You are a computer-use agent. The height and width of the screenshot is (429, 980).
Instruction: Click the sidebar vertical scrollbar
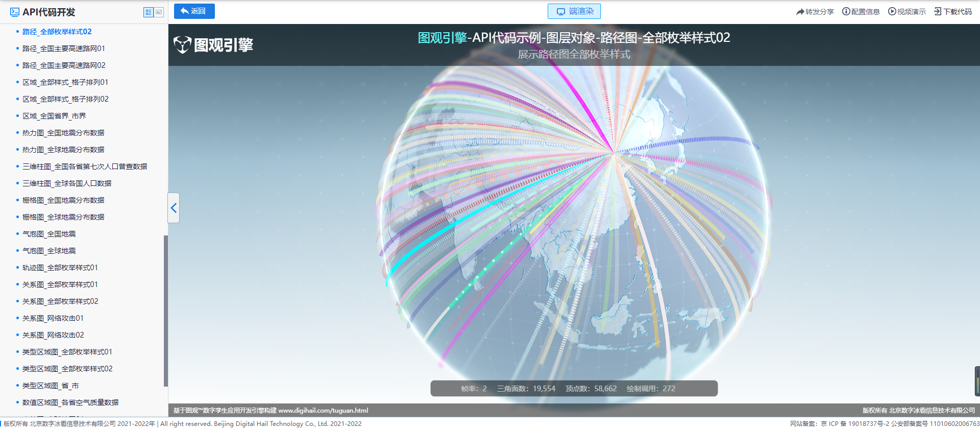coord(165,311)
